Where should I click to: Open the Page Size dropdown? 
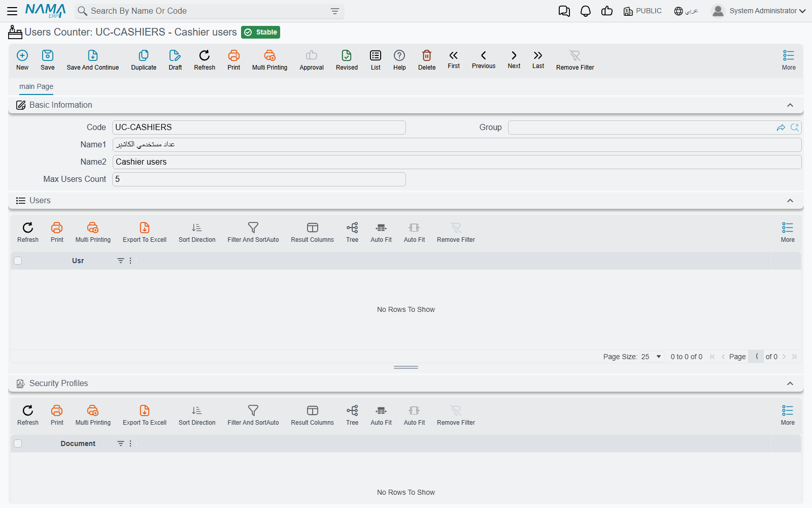pos(652,357)
